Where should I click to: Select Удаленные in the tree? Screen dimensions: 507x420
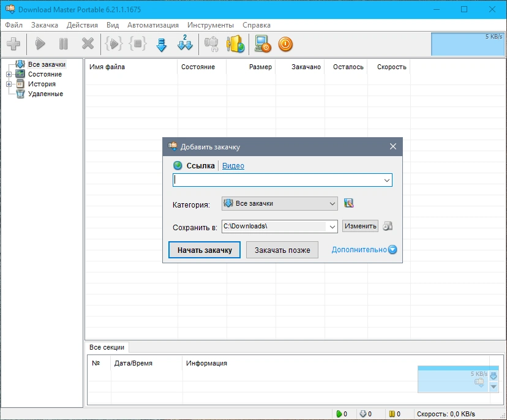tap(45, 94)
